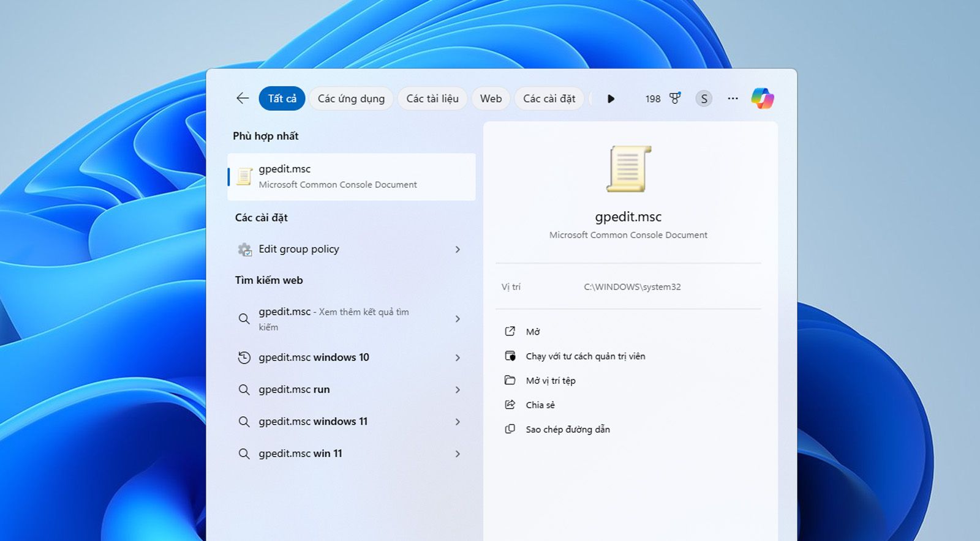
Task: Click the share icon next to 'Chia sẻ'
Action: tap(510, 405)
